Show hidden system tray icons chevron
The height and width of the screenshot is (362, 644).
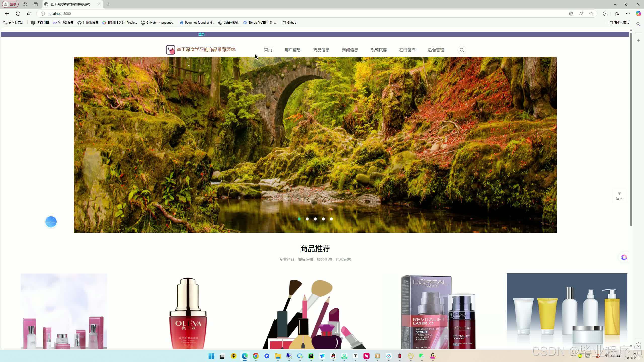pos(572,356)
